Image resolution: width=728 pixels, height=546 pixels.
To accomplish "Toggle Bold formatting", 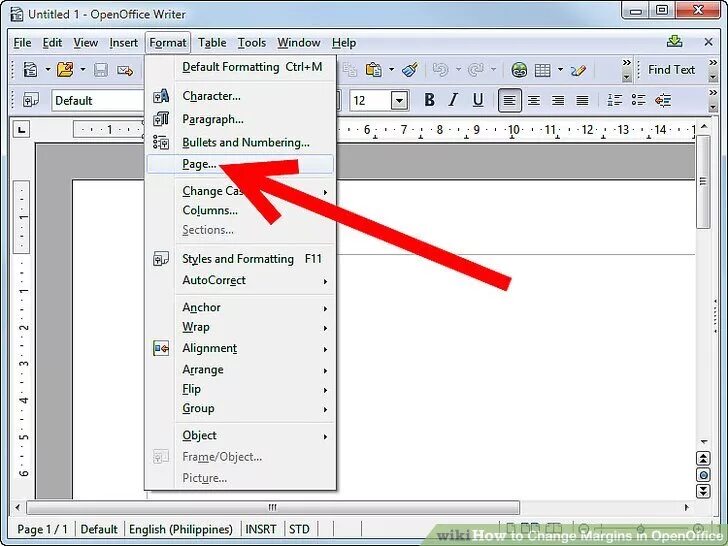I will coord(429,100).
